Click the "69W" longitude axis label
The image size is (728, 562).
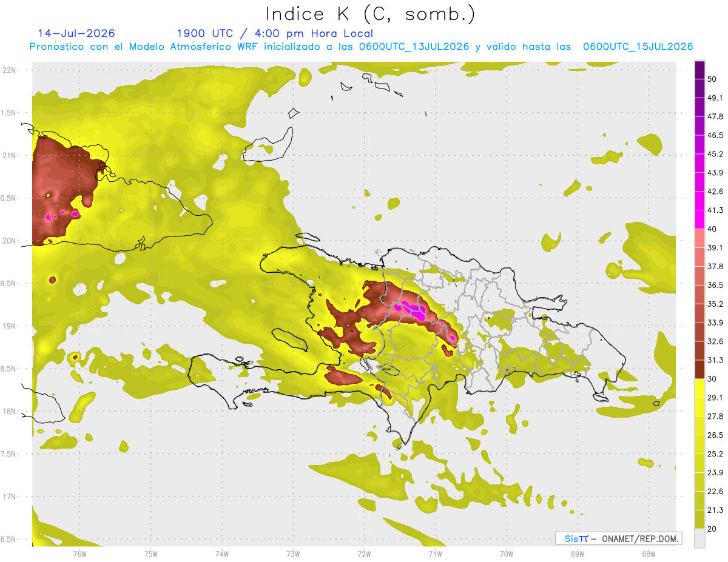pos(578,554)
